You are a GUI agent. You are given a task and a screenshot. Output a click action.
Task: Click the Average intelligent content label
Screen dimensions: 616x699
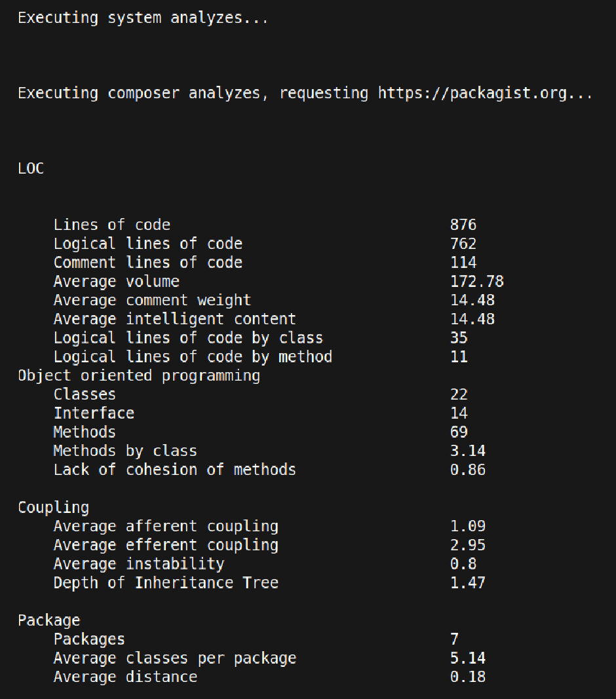tap(175, 319)
